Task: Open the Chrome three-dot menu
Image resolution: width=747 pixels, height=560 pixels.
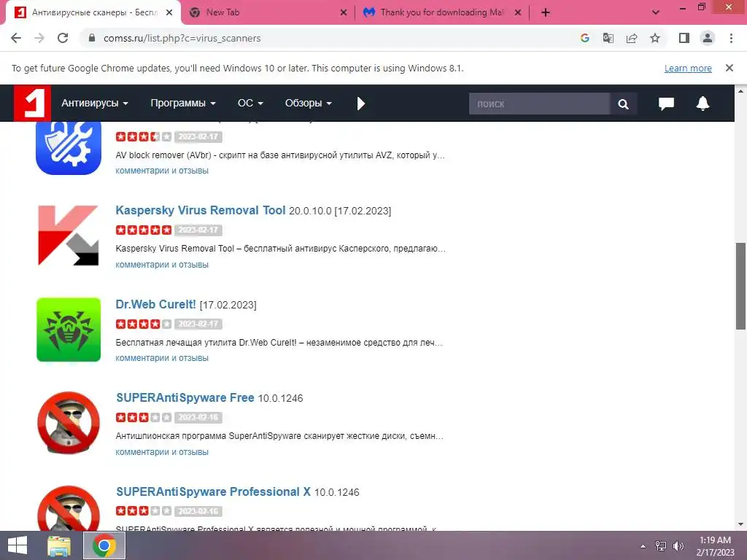Action: coord(731,38)
